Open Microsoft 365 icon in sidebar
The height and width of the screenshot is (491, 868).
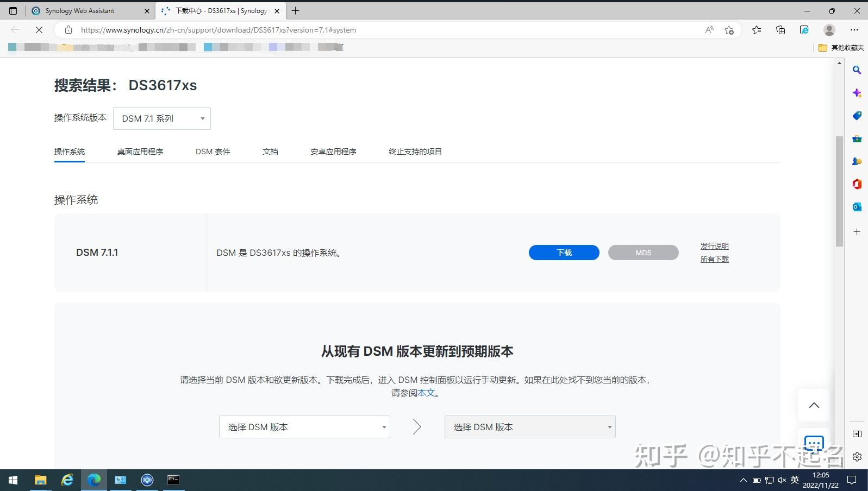click(857, 184)
